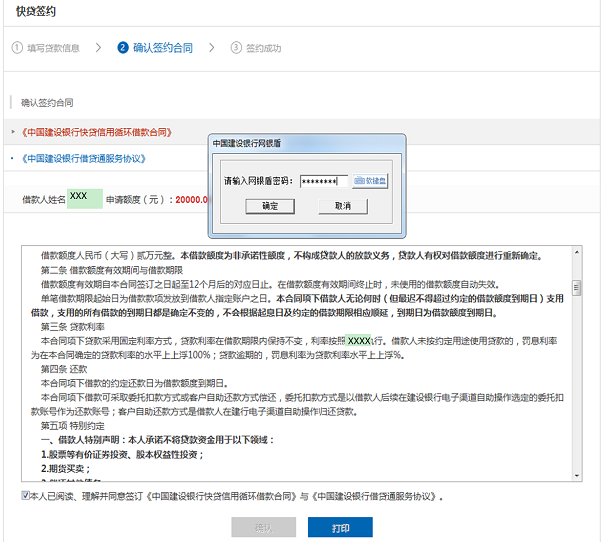
Task: Click the line 1.股票等有价证券投资、股本权益性投资
Action: tap(122, 454)
